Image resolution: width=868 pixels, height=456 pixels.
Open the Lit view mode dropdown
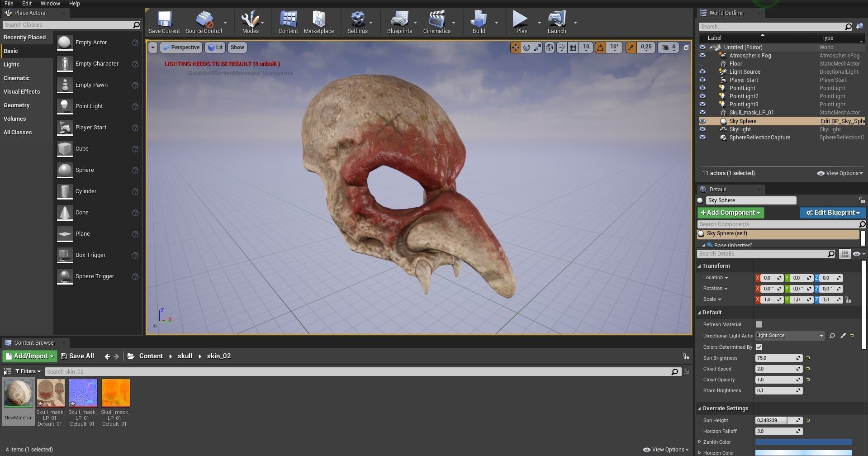(215, 47)
